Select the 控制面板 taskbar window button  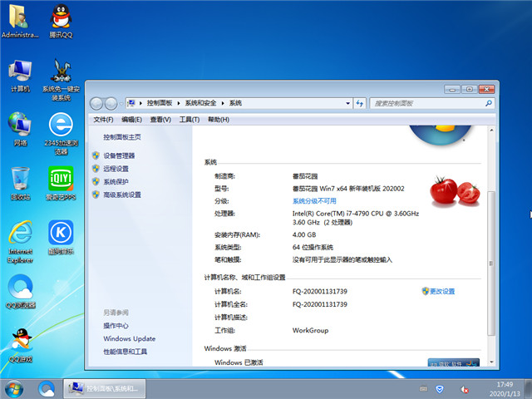click(105, 389)
